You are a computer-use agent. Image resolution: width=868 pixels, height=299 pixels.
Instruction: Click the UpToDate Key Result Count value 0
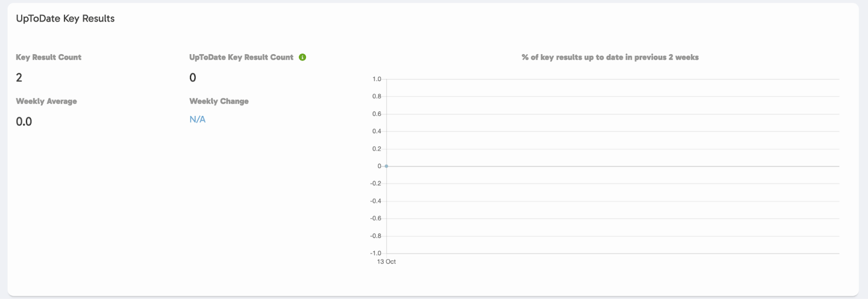193,78
